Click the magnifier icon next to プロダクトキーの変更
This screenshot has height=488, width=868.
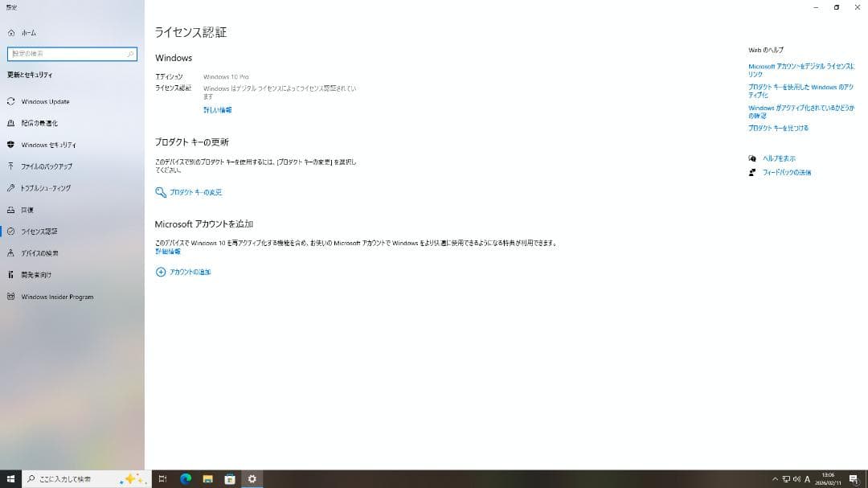[x=161, y=192]
